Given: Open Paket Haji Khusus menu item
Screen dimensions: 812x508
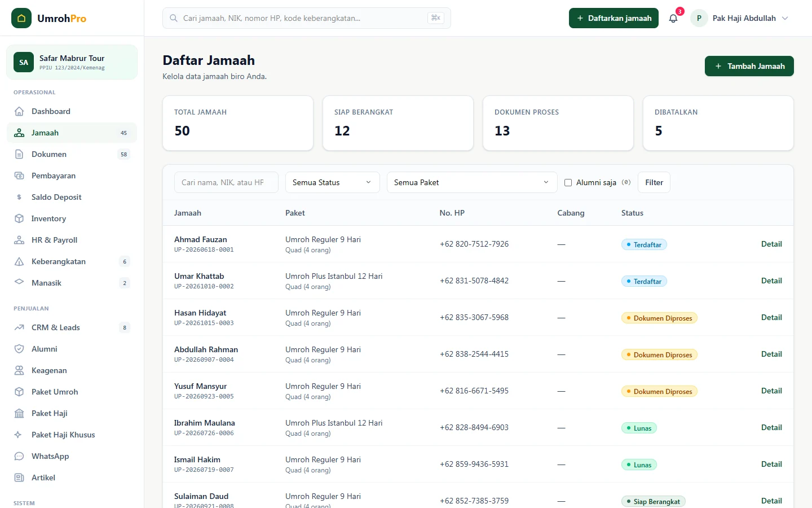Looking at the screenshot, I should pos(72,435).
